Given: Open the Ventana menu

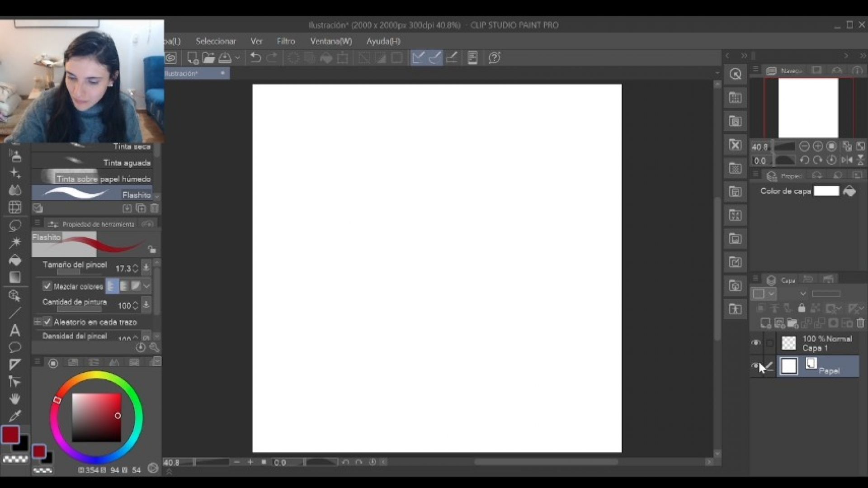Looking at the screenshot, I should pos(330,41).
